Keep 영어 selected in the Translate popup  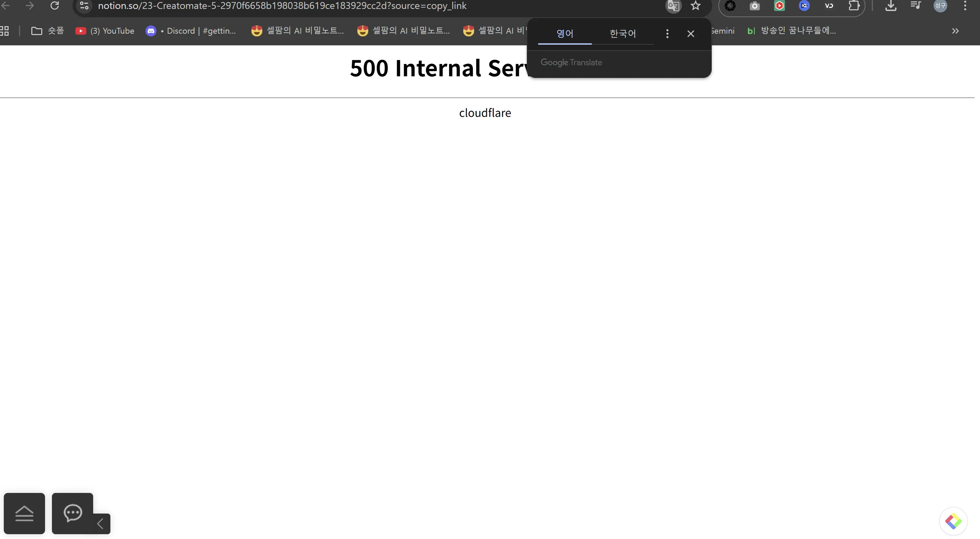pos(564,33)
